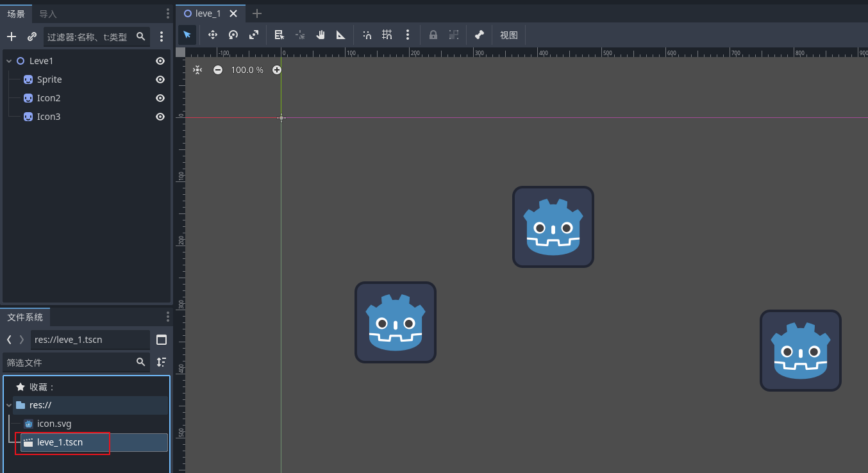
Task: Activate the Pan mode hand tool
Action: click(x=321, y=35)
